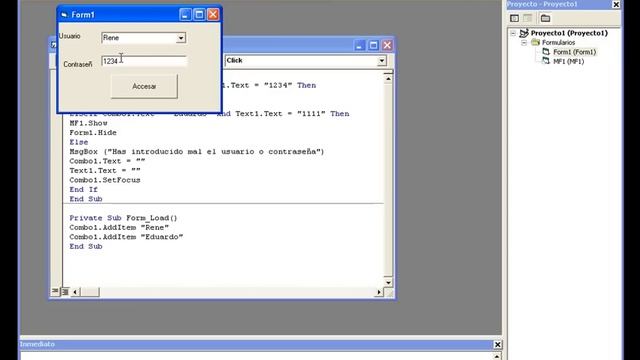
Task: Click the Form1 form icon in the project tree
Action: [x=546, y=52]
